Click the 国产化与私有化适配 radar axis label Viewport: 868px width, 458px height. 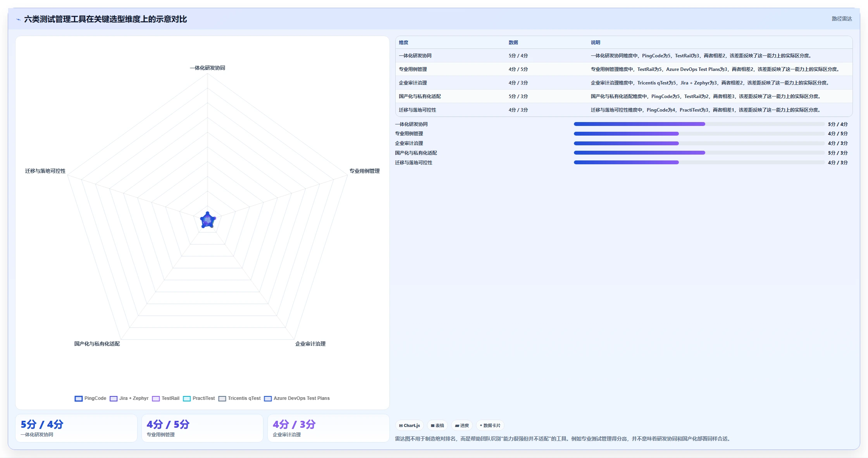[x=97, y=344]
